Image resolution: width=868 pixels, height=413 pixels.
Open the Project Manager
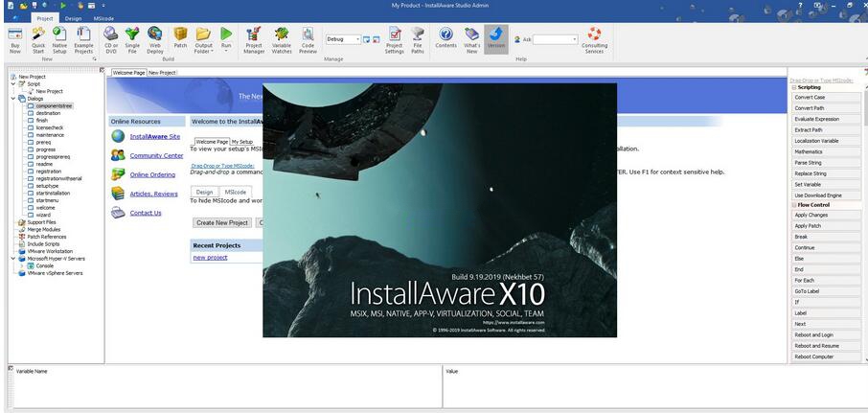[x=254, y=40]
